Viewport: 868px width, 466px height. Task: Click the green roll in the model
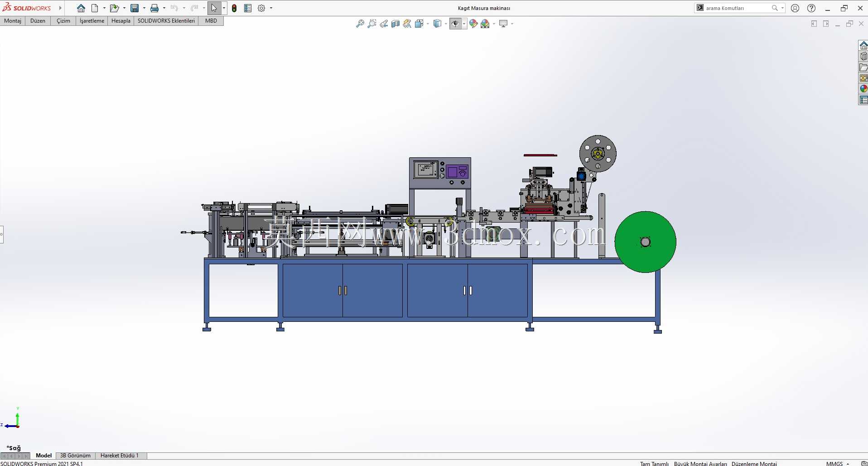click(x=645, y=242)
